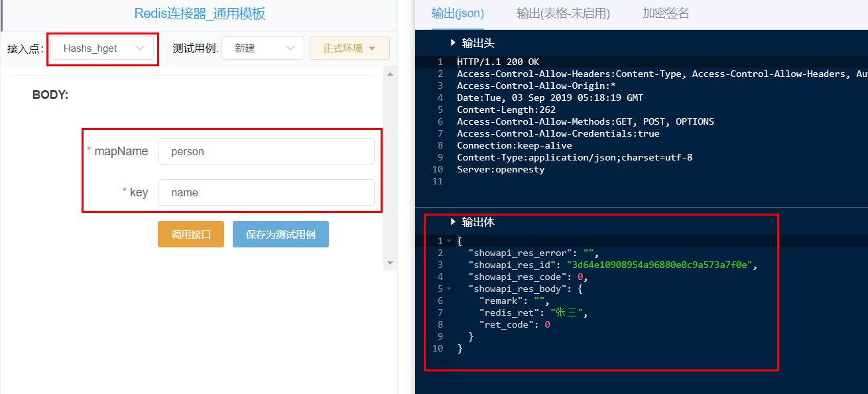Click the "remark" line in JSON body
The image size is (868, 394).
click(514, 300)
